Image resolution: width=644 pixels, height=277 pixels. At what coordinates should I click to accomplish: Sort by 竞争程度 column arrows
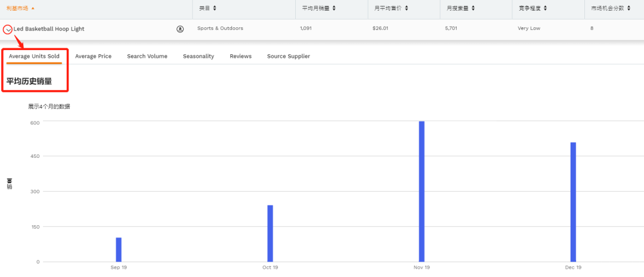(x=544, y=8)
